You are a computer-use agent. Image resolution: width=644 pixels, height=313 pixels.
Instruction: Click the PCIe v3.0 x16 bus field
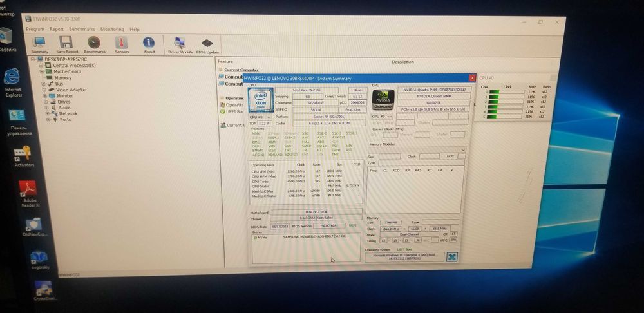click(x=434, y=109)
